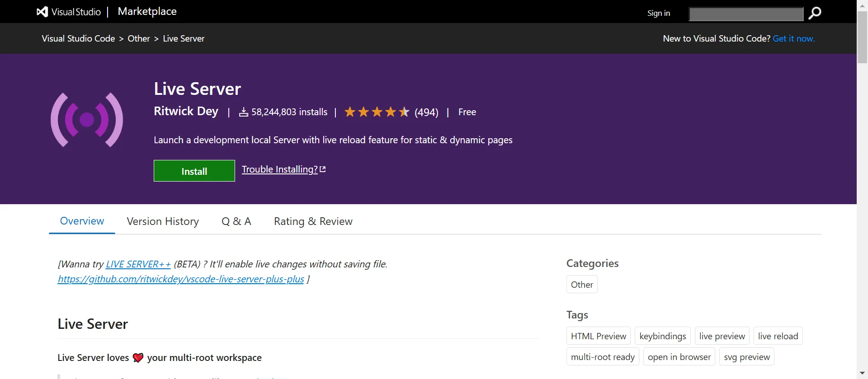Click the Free price label
868x379 pixels.
click(467, 112)
